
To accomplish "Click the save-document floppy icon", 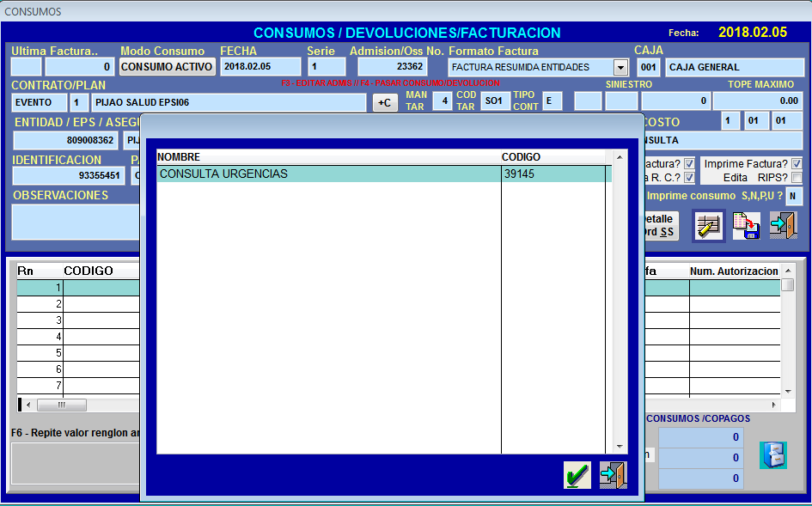I will [x=746, y=226].
